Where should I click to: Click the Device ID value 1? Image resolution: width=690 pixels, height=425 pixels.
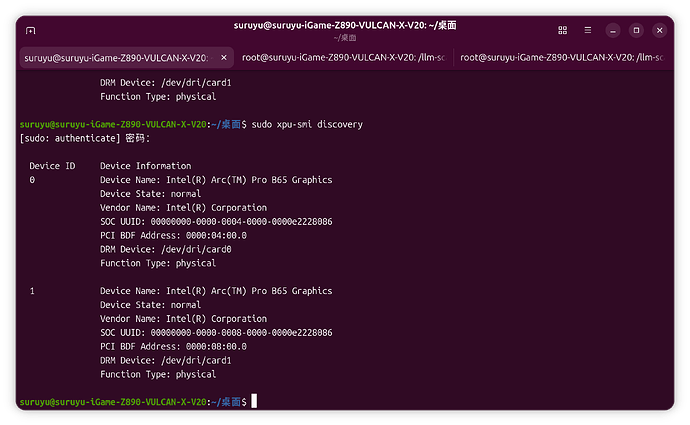(32, 291)
